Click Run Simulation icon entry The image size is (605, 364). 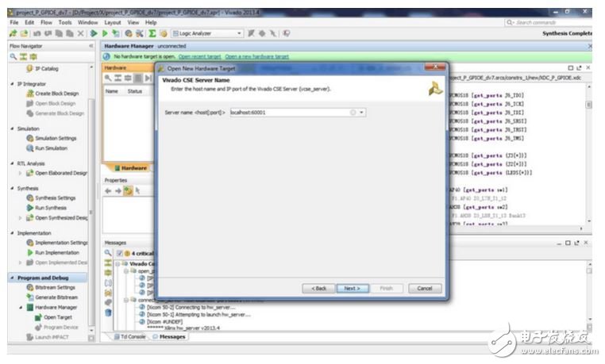click(x=50, y=148)
